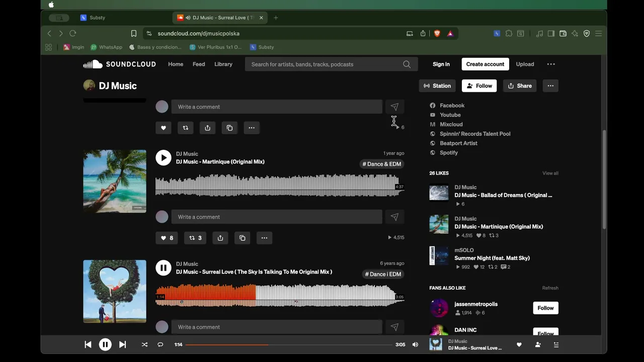The height and width of the screenshot is (362, 644).
Task: Send comment on the top track
Action: 394,107
